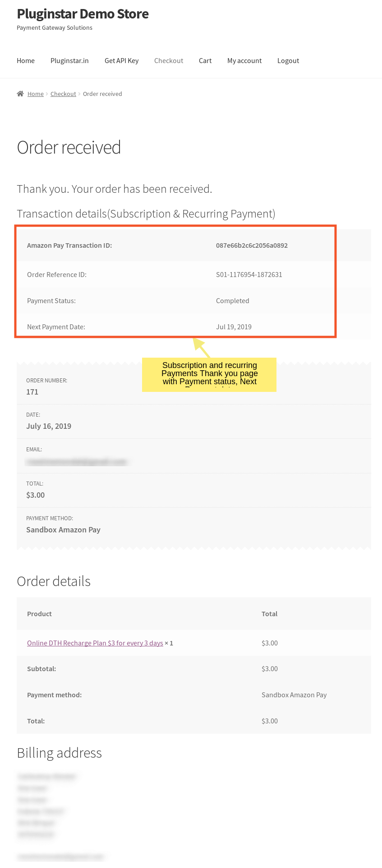Go to My account
The width and height of the screenshot is (382, 868).
click(x=244, y=61)
